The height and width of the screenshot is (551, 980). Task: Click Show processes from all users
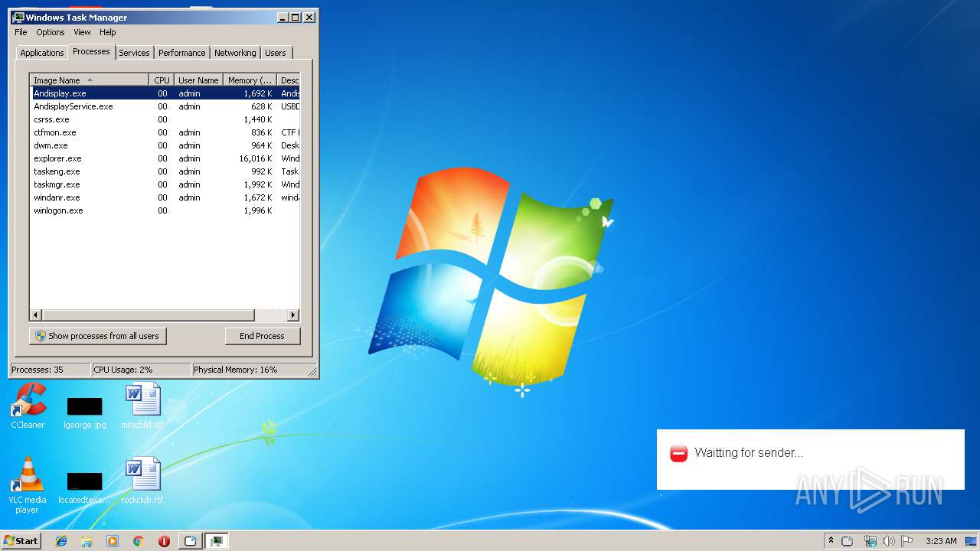coord(98,336)
